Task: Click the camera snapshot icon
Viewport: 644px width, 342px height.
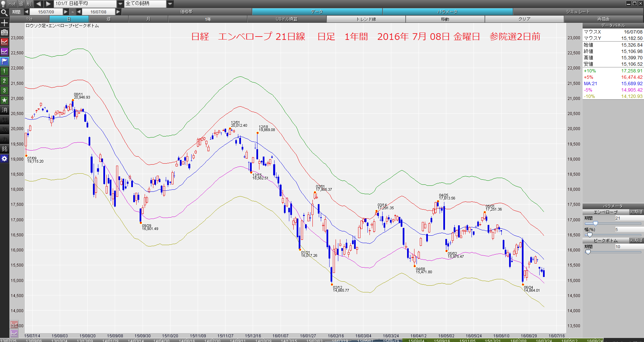Action: [x=4, y=33]
